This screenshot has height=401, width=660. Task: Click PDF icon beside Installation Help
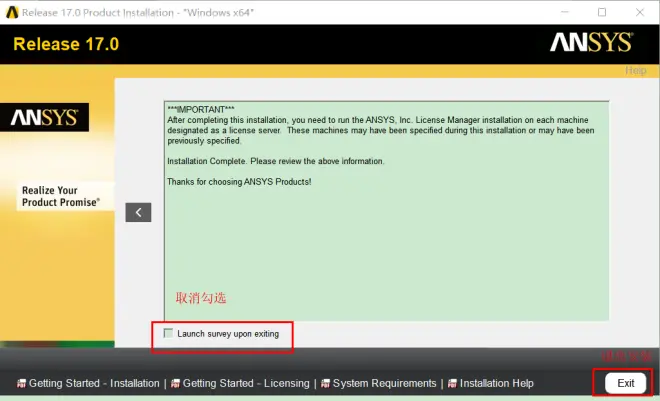click(452, 383)
